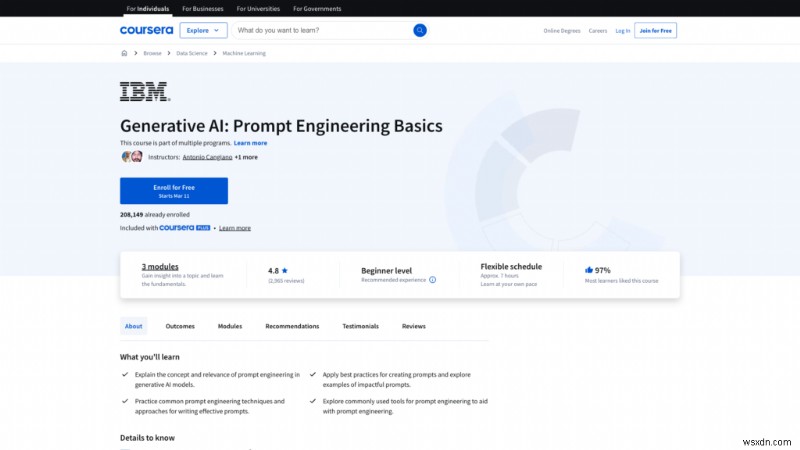
Task: Click the Beginner level text
Action: coord(386,270)
